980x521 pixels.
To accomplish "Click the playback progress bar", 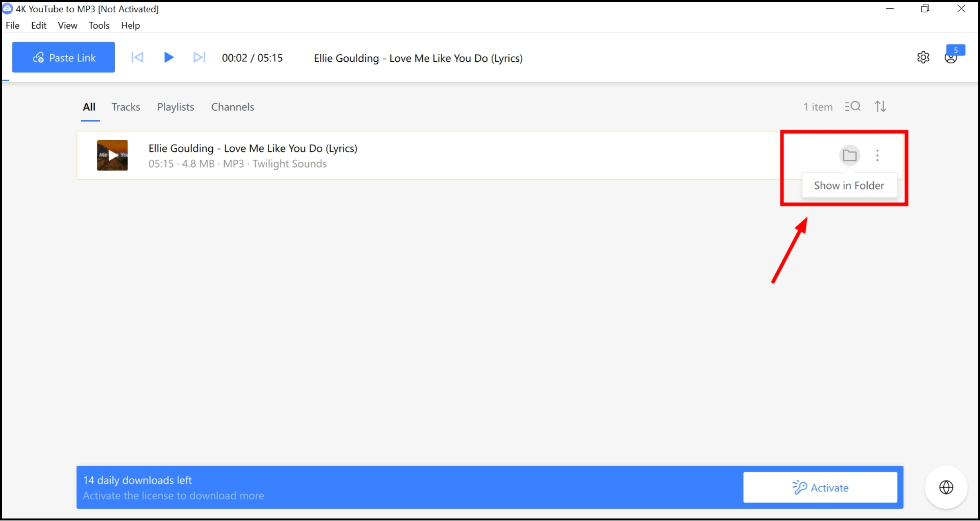I will point(490,80).
